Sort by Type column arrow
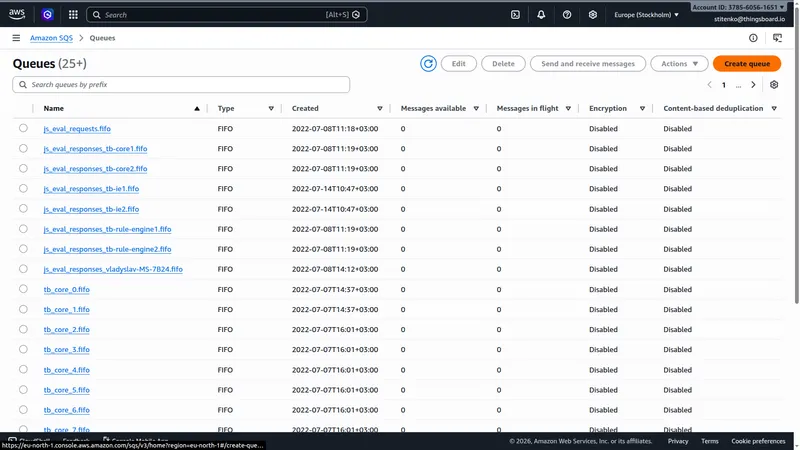Viewport: 800px width, 450px height. 271,109
